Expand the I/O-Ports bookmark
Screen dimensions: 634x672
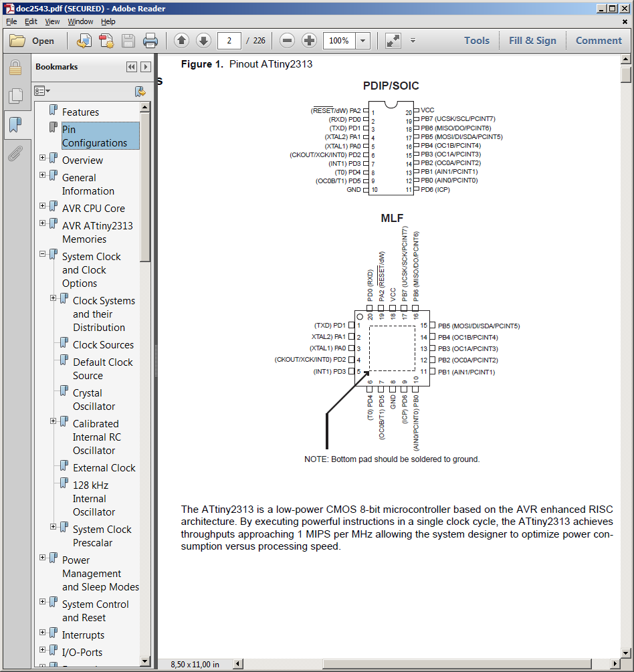tap(42, 650)
